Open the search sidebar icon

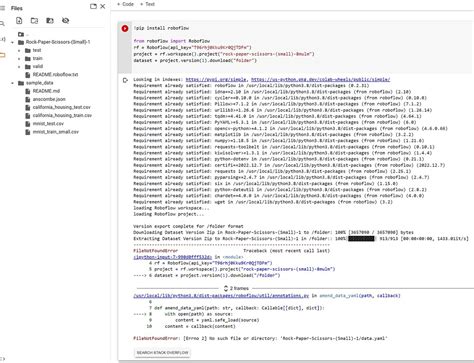point(2,24)
